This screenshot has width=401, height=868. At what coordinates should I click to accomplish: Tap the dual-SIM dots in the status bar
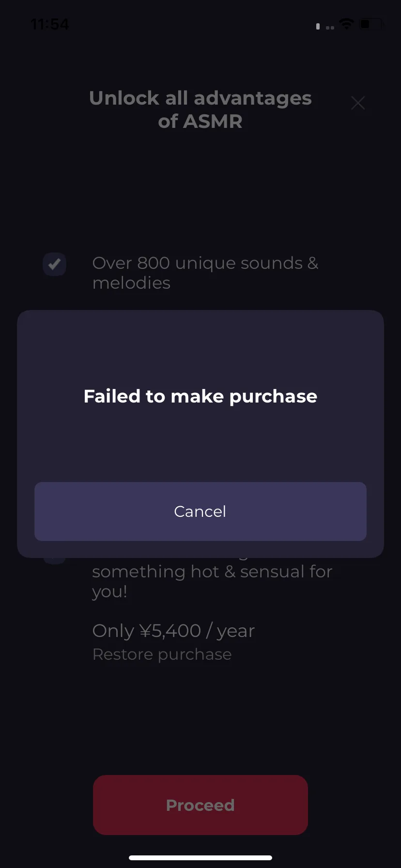pyautogui.click(x=330, y=28)
